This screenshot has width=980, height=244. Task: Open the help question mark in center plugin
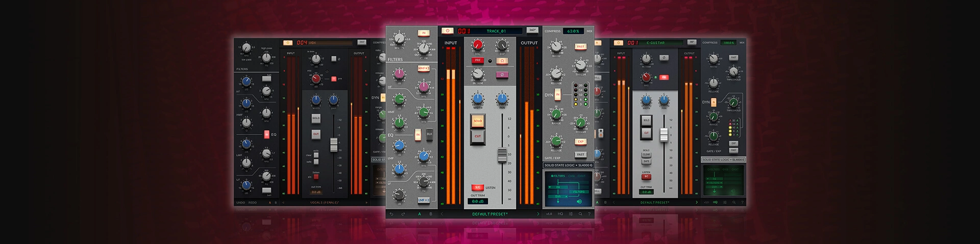pos(589,214)
